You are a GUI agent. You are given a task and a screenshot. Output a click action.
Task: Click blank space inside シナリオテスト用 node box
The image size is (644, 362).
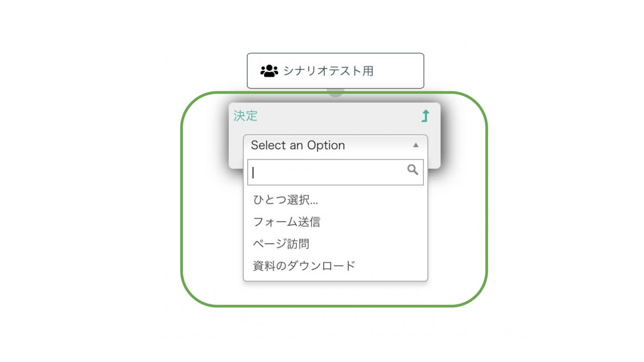(x=399, y=71)
